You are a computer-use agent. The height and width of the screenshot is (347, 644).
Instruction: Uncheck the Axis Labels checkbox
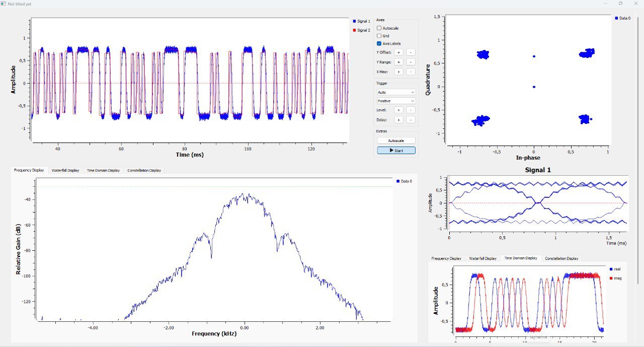coord(379,43)
